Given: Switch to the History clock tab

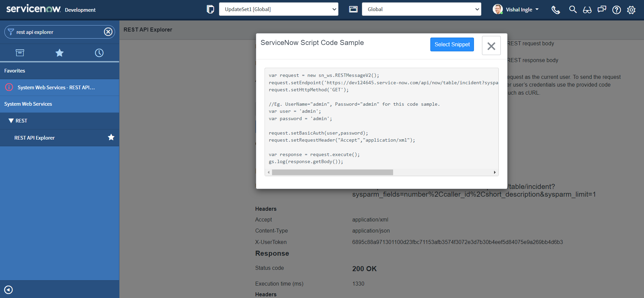Looking at the screenshot, I should [99, 53].
